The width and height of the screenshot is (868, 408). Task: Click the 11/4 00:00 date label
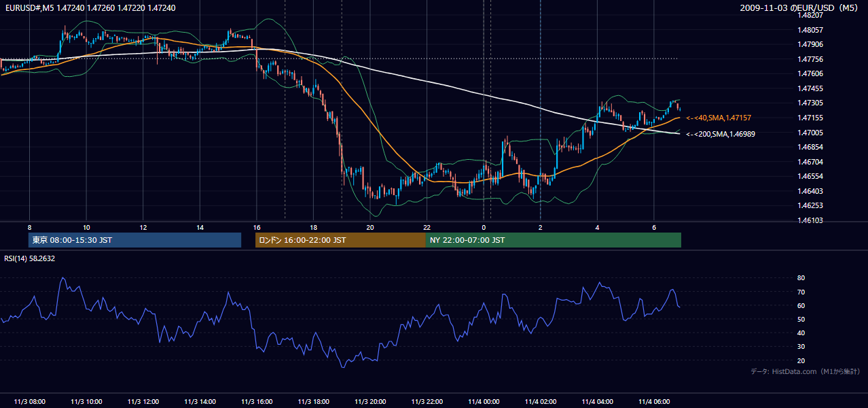coord(484,402)
